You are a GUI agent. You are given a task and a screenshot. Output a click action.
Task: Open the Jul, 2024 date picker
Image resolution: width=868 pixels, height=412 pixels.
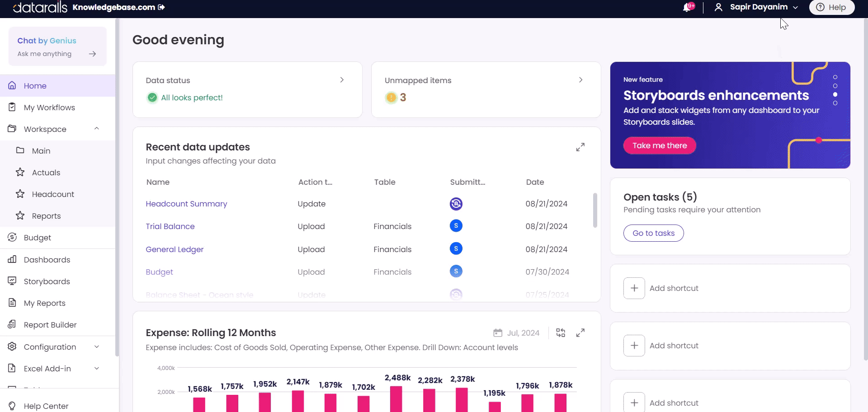[x=516, y=333]
